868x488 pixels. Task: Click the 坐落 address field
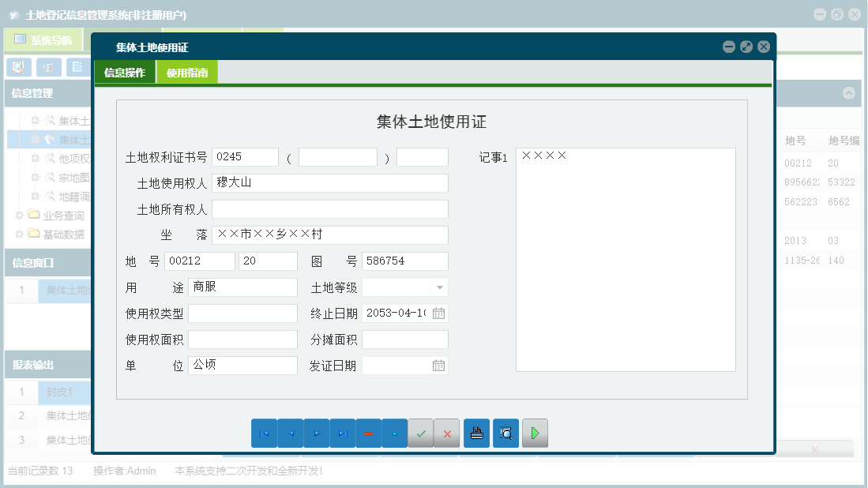point(330,235)
